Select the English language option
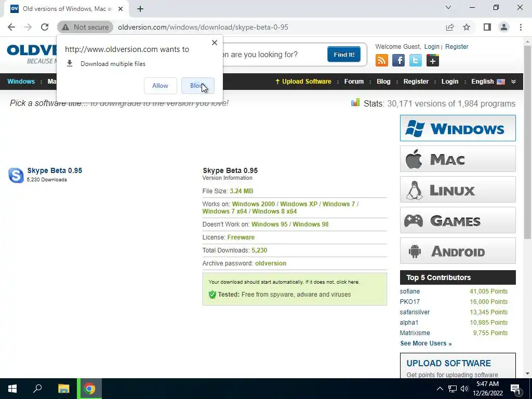532x399 pixels. (487, 82)
